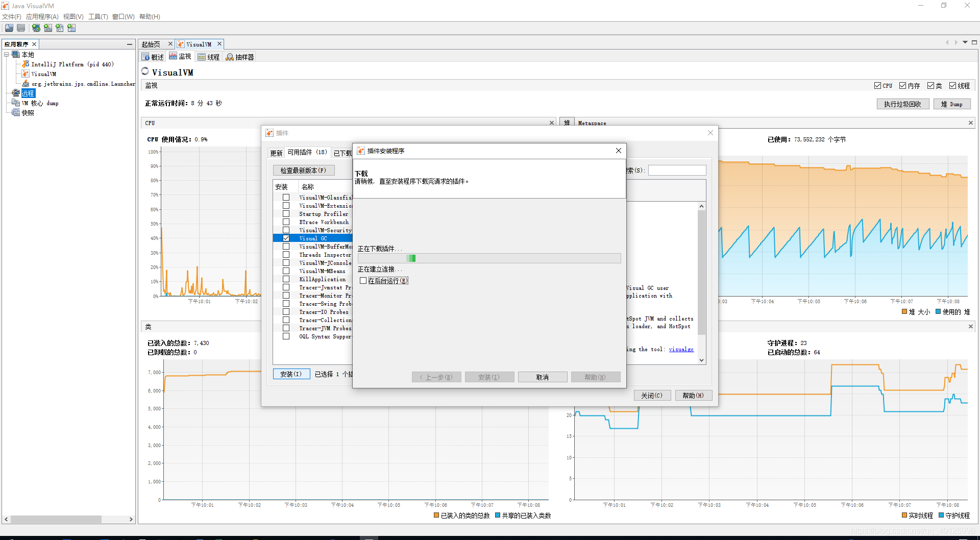Click the 关闭(C) button in plugins dialog
Image resolution: width=980 pixels, height=540 pixels.
[x=652, y=396]
